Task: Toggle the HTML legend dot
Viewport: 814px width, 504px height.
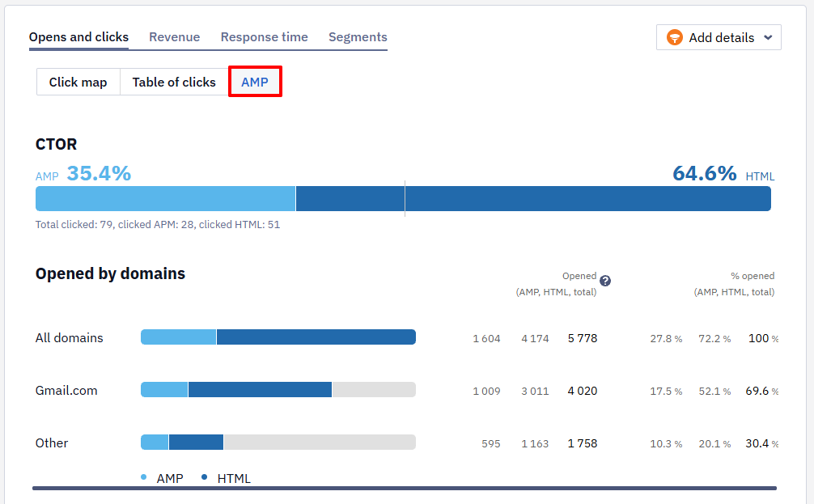Action: (x=204, y=477)
